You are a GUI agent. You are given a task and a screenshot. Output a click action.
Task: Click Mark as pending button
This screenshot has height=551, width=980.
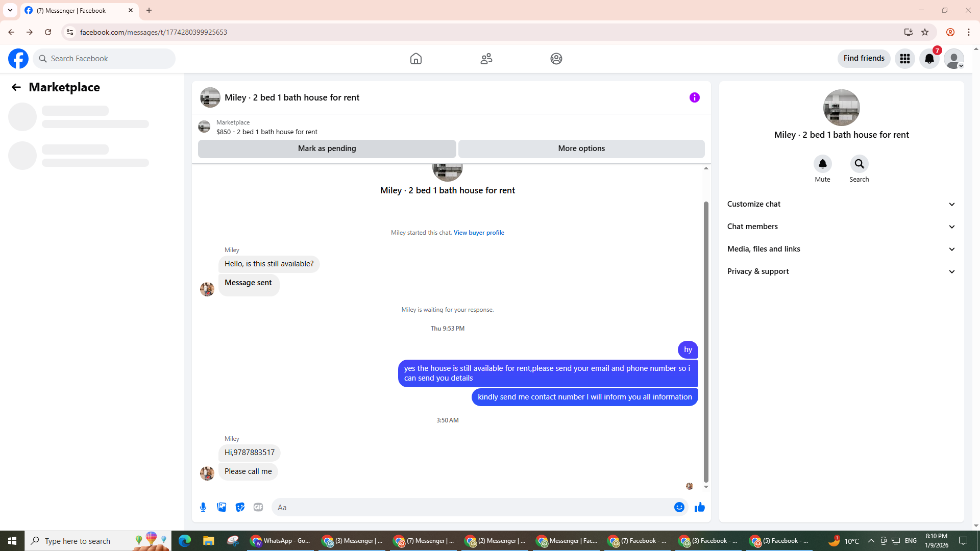(x=327, y=148)
